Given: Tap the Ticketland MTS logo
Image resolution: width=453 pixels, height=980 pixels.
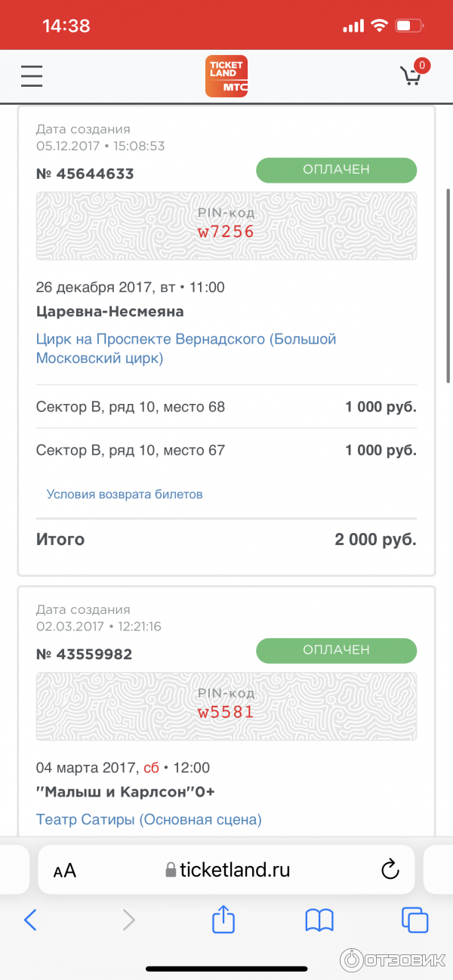Looking at the screenshot, I should click(x=226, y=76).
